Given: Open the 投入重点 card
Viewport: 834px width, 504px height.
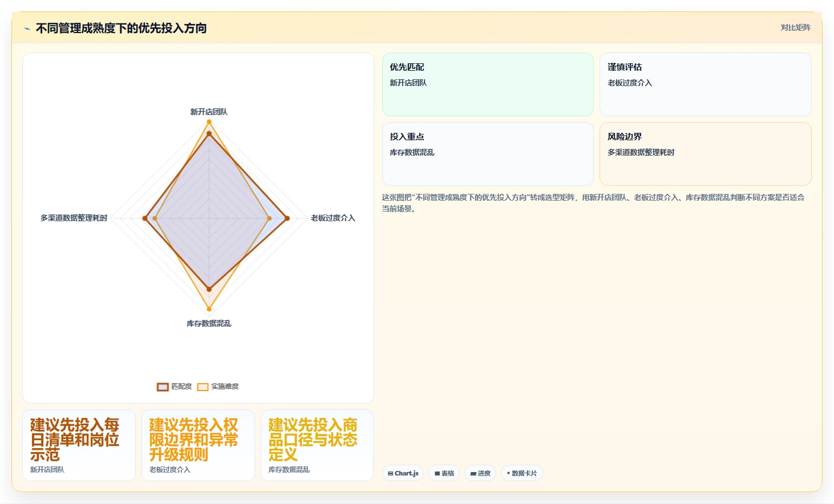Looking at the screenshot, I should tap(488, 154).
